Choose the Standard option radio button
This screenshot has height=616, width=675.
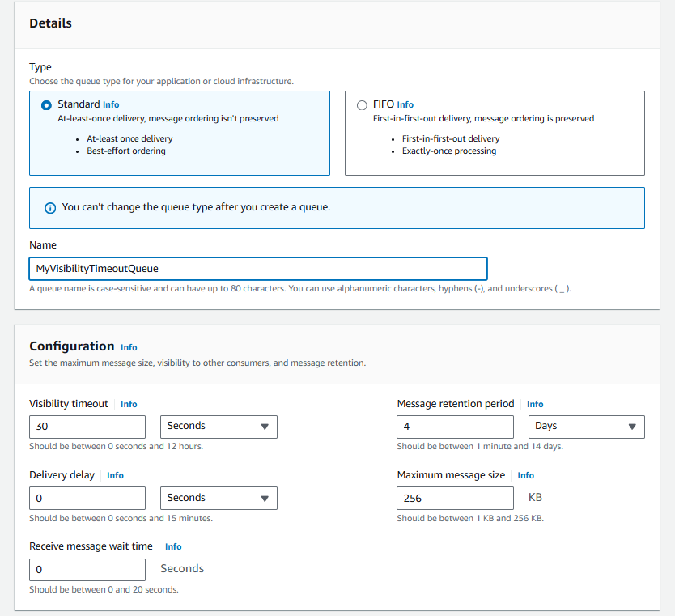point(45,104)
